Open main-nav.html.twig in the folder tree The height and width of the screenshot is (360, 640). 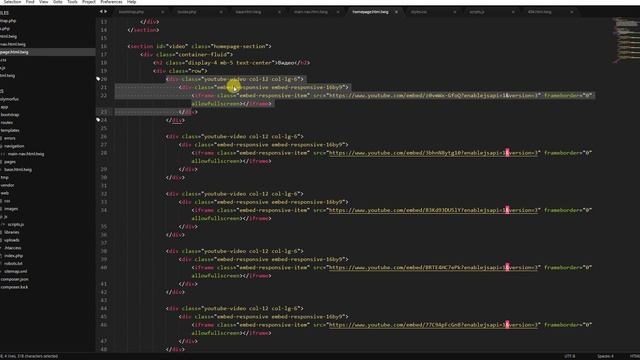click(26, 154)
